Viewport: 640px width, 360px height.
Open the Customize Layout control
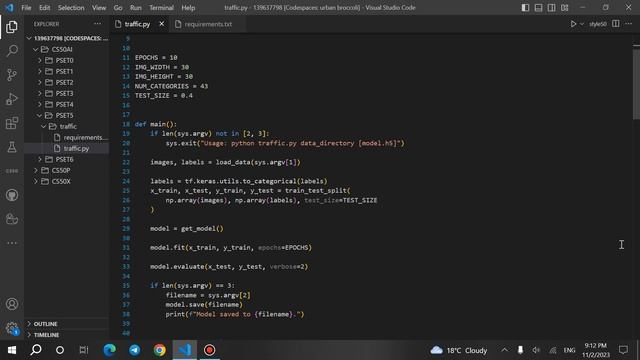(x=564, y=8)
